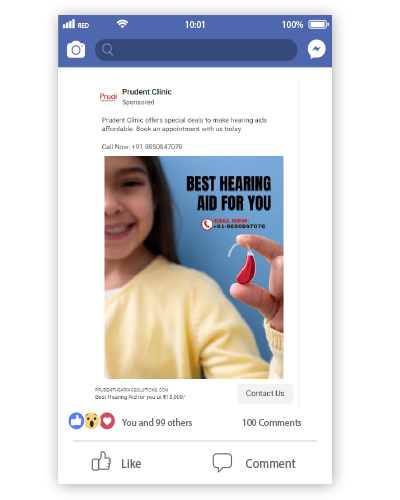The image size is (400, 500).
Task: Tap the thumbs-up Like icon
Action: [x=101, y=461]
